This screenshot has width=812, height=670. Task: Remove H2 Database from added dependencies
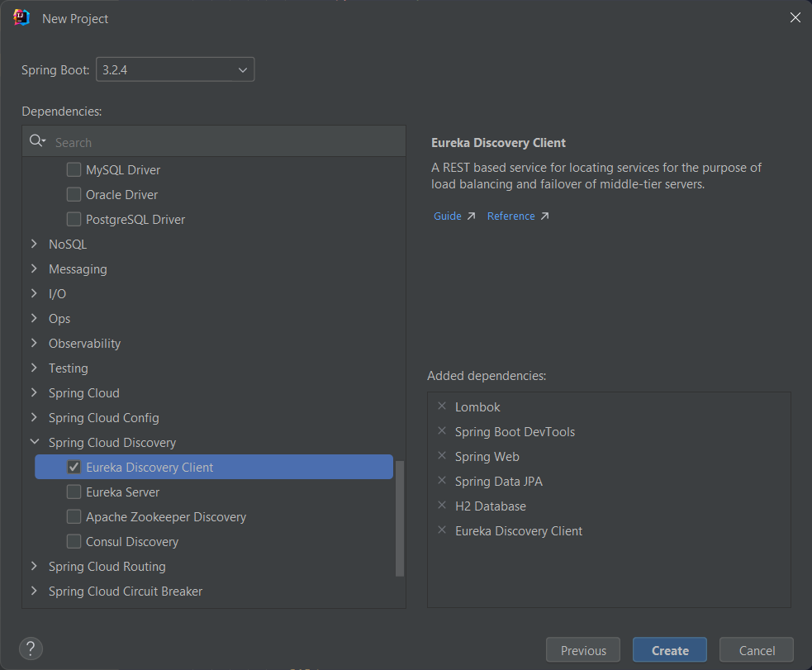tap(442, 506)
